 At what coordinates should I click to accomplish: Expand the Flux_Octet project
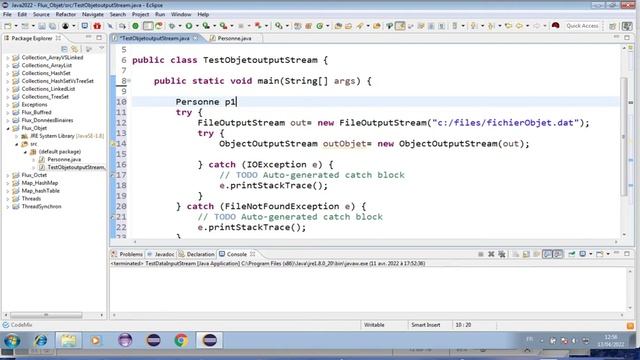click(x=7, y=175)
